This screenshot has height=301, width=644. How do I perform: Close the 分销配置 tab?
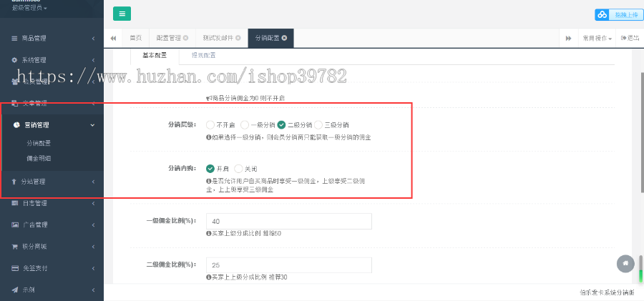(284, 38)
